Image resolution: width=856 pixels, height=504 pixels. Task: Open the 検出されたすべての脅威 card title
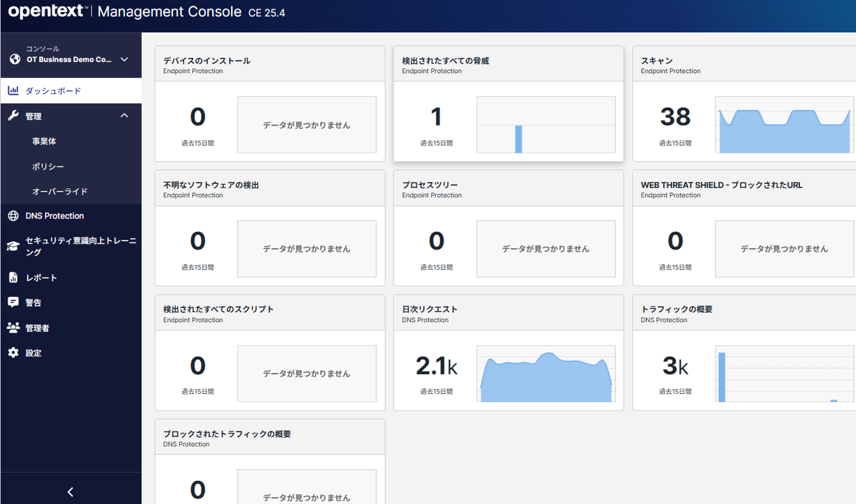click(445, 61)
